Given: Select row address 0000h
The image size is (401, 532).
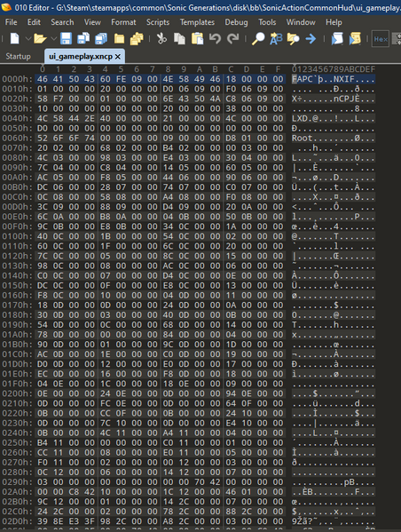Looking at the screenshot, I should (x=17, y=79).
